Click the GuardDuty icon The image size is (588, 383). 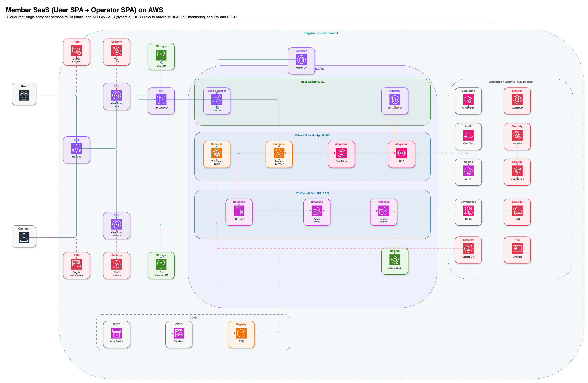[517, 99]
